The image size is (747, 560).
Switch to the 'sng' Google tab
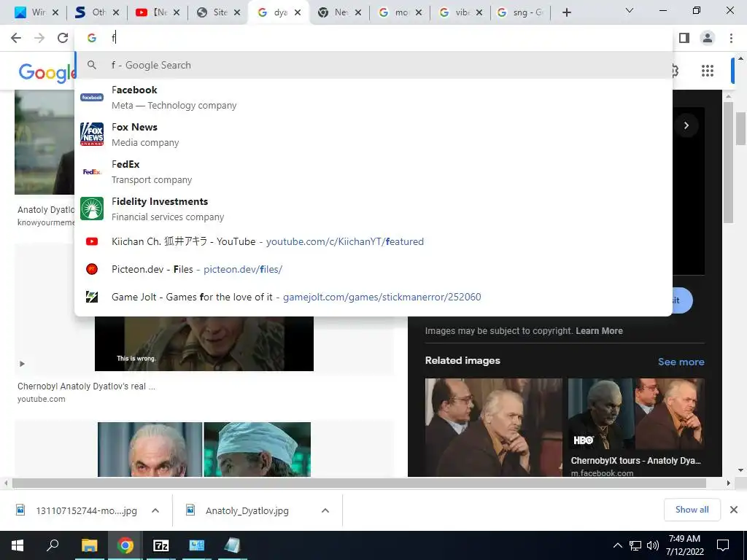[520, 12]
